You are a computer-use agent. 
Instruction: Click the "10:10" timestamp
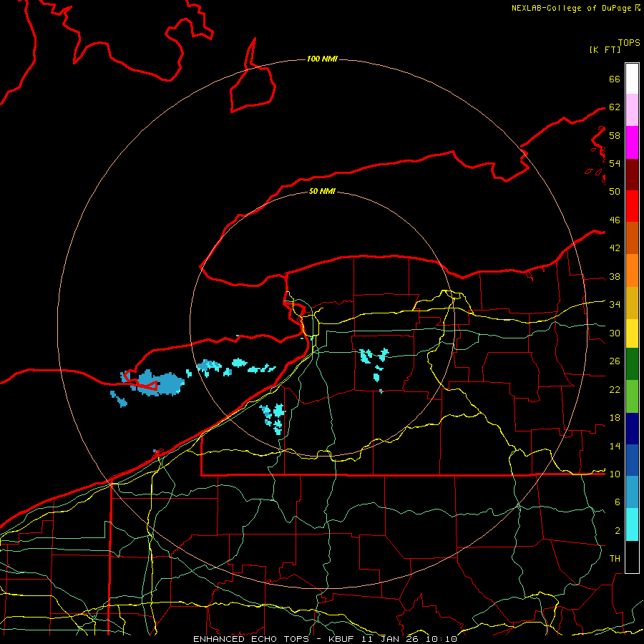[x=441, y=639]
